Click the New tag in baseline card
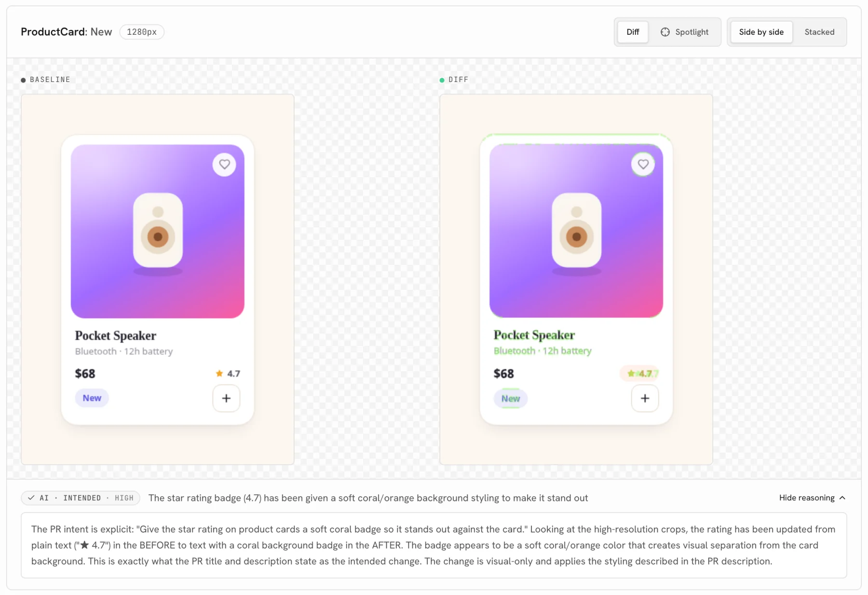 click(92, 398)
